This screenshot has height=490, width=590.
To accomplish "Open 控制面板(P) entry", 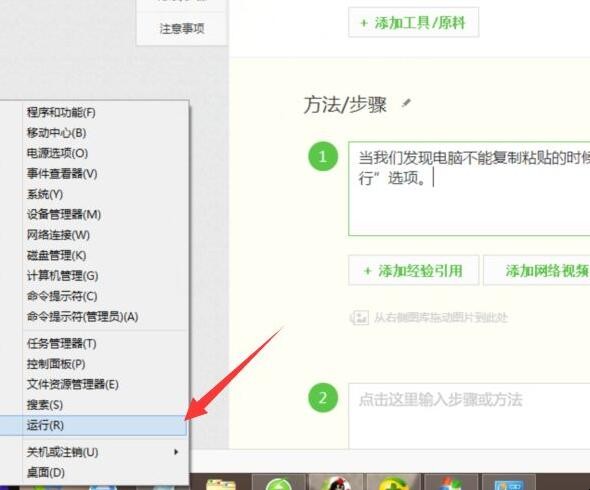I will [x=94, y=364].
